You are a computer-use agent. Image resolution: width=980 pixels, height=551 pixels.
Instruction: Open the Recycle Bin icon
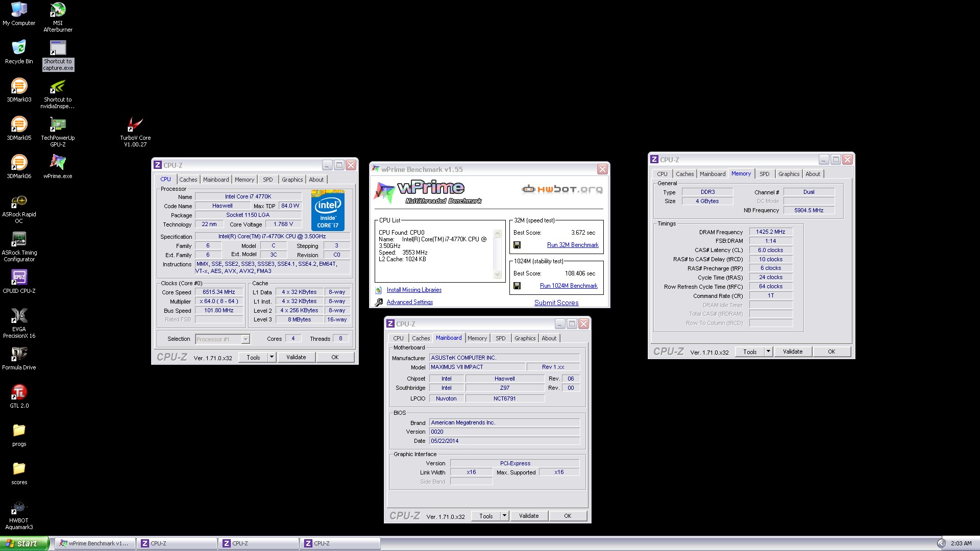19,52
